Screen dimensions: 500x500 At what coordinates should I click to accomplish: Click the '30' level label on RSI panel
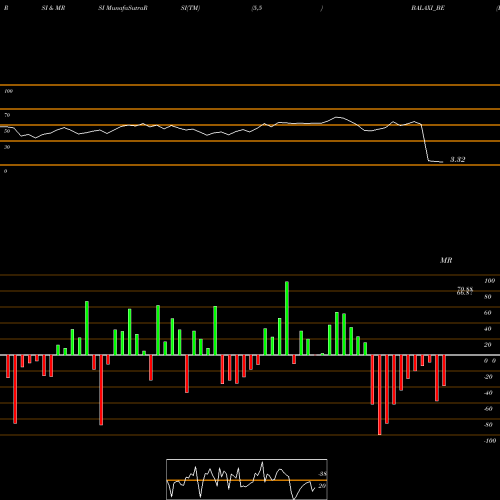(7, 147)
